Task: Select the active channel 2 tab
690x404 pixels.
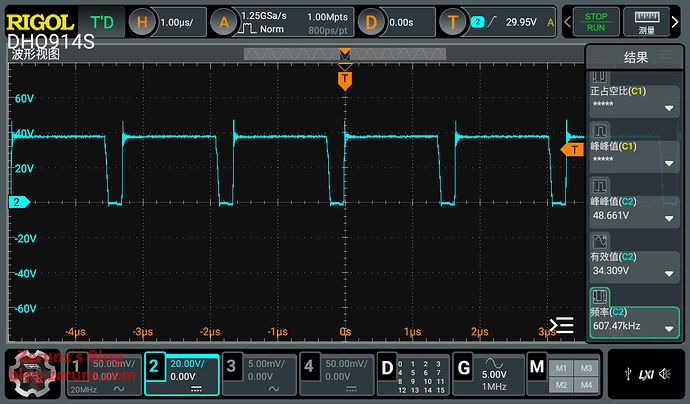Action: click(x=180, y=374)
